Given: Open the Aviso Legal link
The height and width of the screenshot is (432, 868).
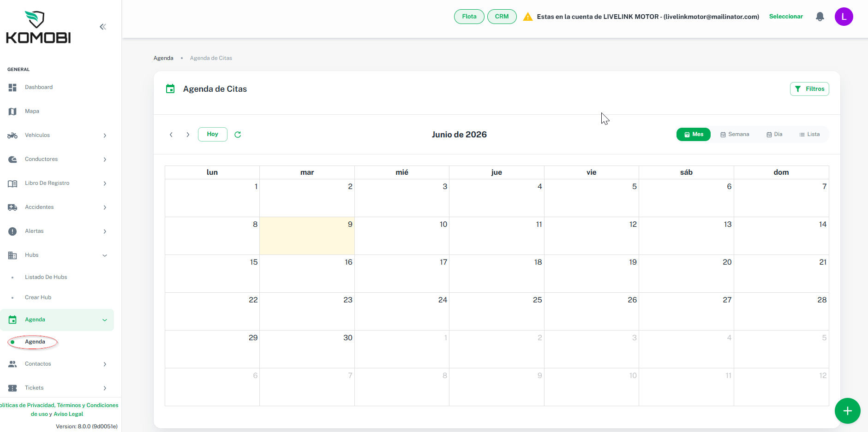Looking at the screenshot, I should 68,414.
